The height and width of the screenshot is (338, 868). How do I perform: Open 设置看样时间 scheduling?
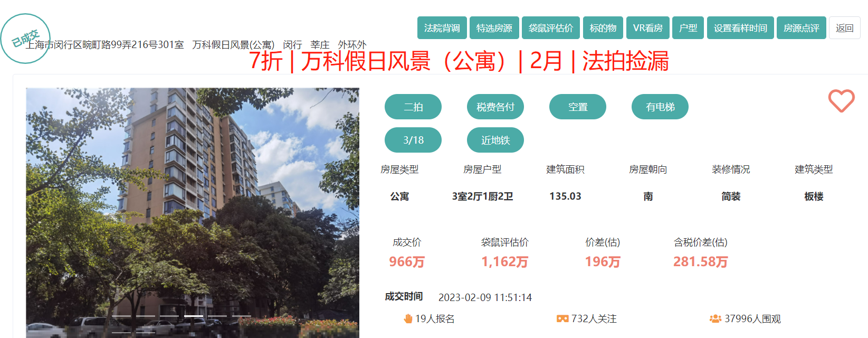pos(740,28)
